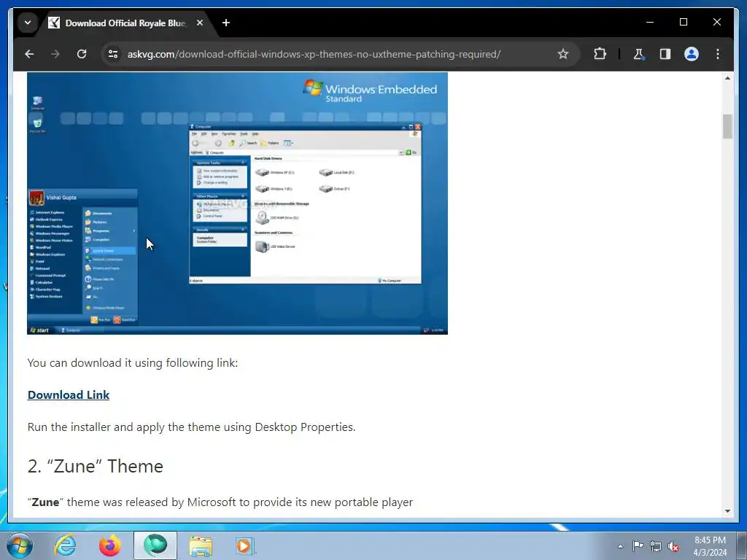747x560 pixels.
Task: Reload the askvg.com page
Action: 82,54
